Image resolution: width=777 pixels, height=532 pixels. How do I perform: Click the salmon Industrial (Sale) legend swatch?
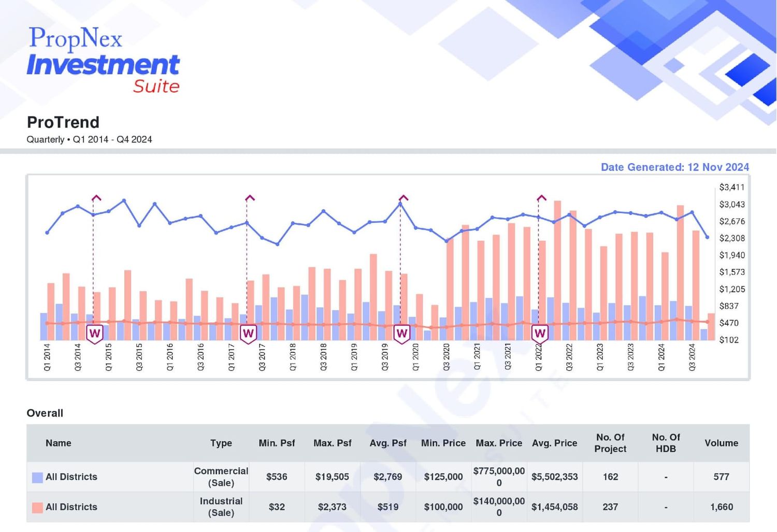click(x=37, y=508)
